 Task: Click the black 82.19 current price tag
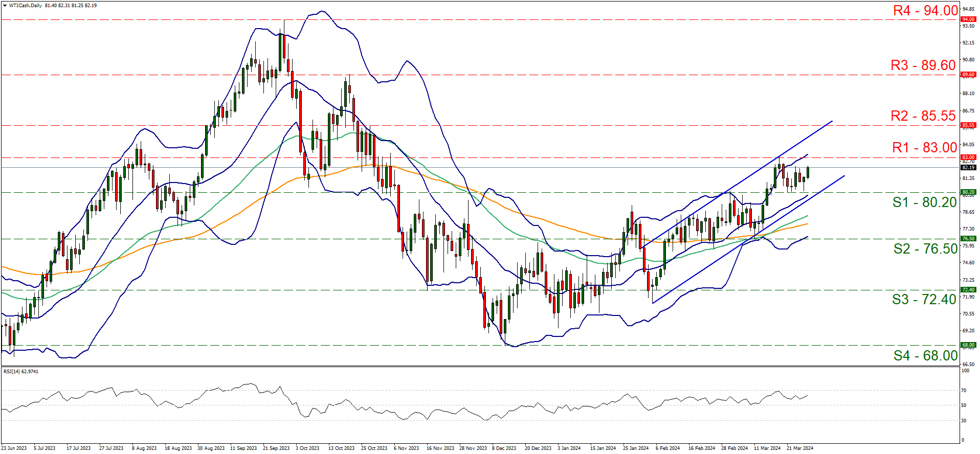[968, 167]
